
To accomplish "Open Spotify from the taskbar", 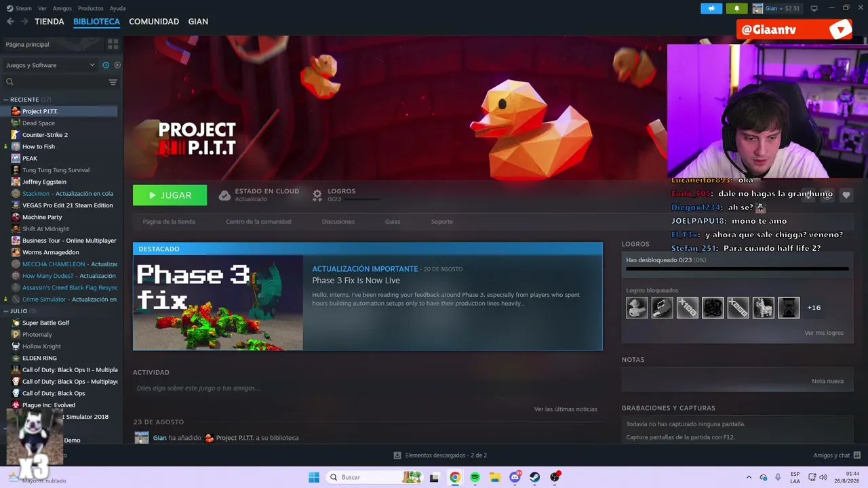I will pos(475,477).
